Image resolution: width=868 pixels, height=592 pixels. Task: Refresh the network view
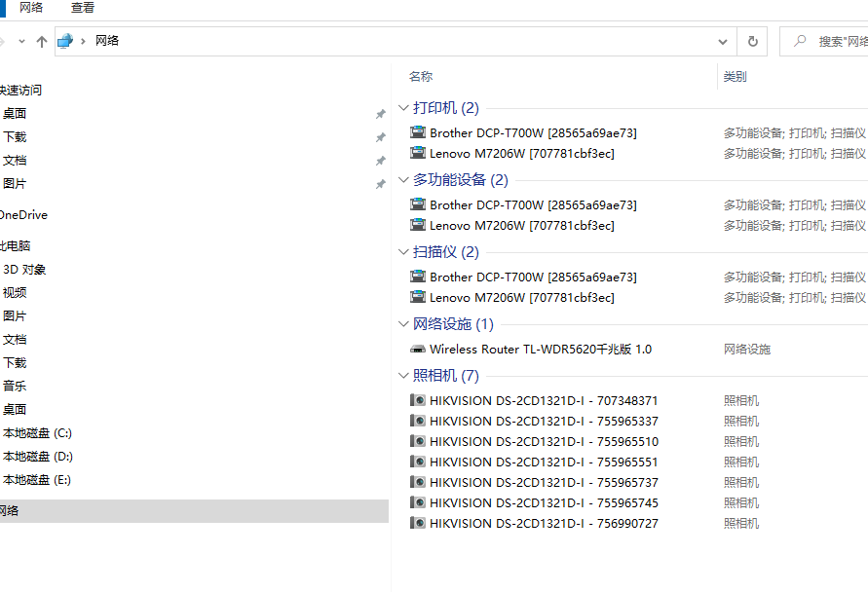[x=752, y=42]
